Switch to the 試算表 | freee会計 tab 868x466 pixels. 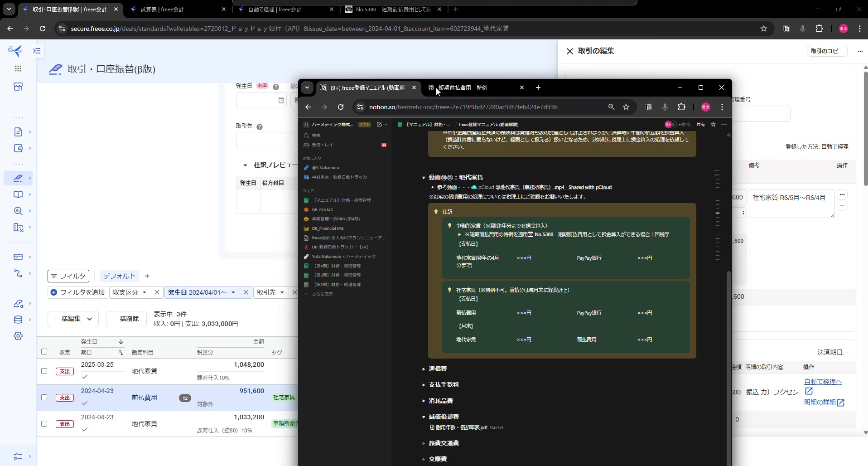pos(162,9)
